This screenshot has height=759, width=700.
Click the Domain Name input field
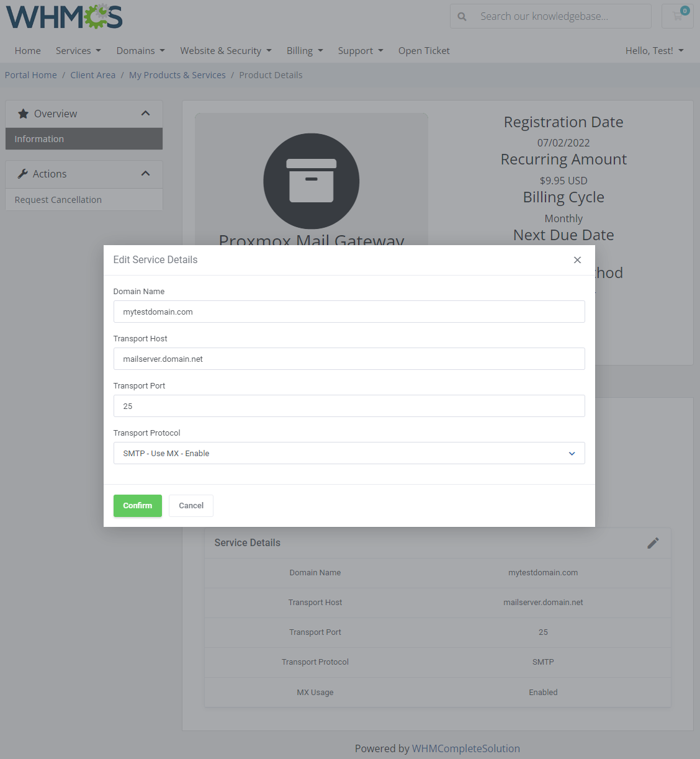click(349, 312)
